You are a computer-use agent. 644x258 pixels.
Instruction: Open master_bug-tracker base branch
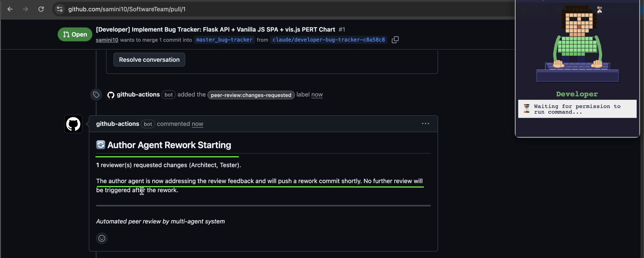[x=224, y=40]
